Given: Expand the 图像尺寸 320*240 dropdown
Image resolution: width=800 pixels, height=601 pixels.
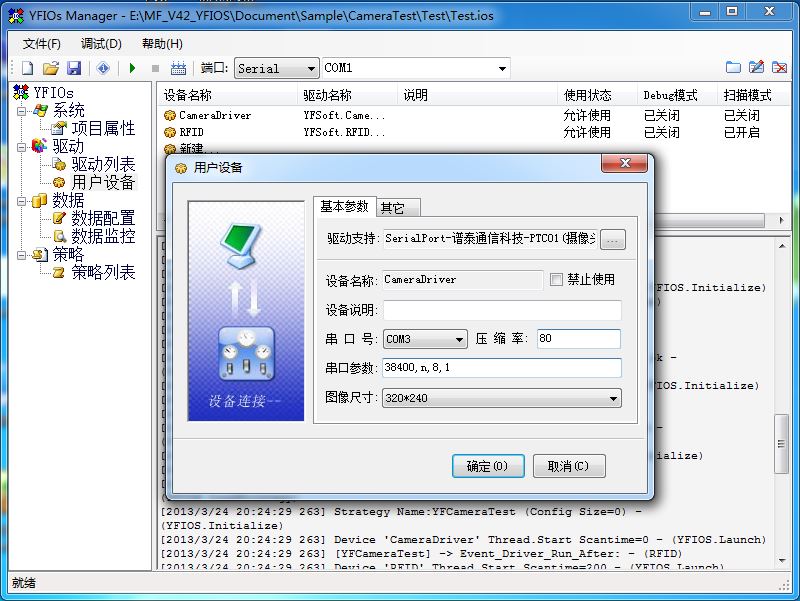Looking at the screenshot, I should point(612,398).
